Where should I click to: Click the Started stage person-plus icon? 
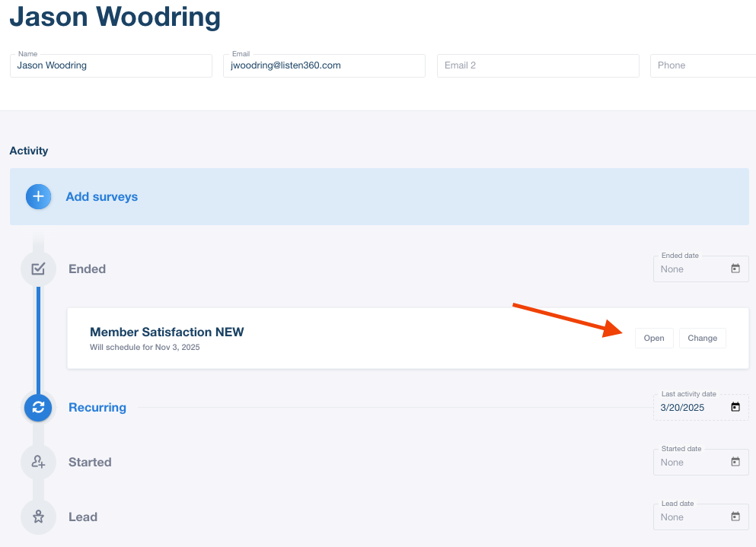(38, 462)
